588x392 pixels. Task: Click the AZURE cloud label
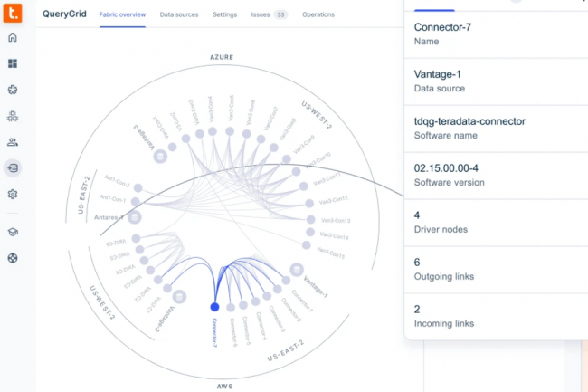222,57
